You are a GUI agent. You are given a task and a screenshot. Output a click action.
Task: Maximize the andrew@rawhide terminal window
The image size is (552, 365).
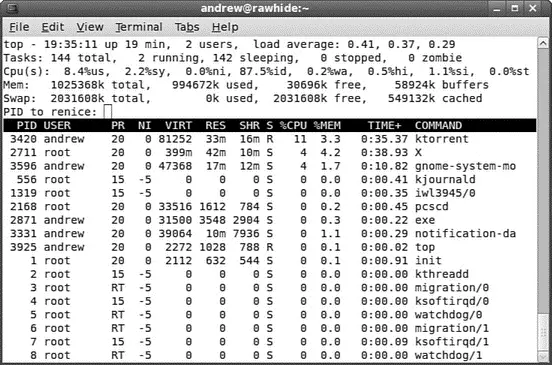click(515, 8)
